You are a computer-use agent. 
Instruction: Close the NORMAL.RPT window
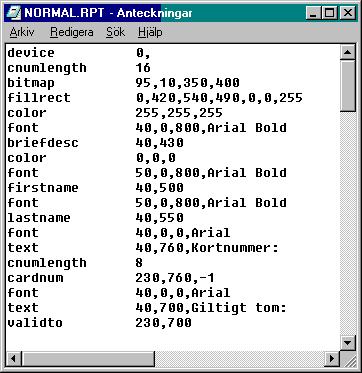[348, 13]
